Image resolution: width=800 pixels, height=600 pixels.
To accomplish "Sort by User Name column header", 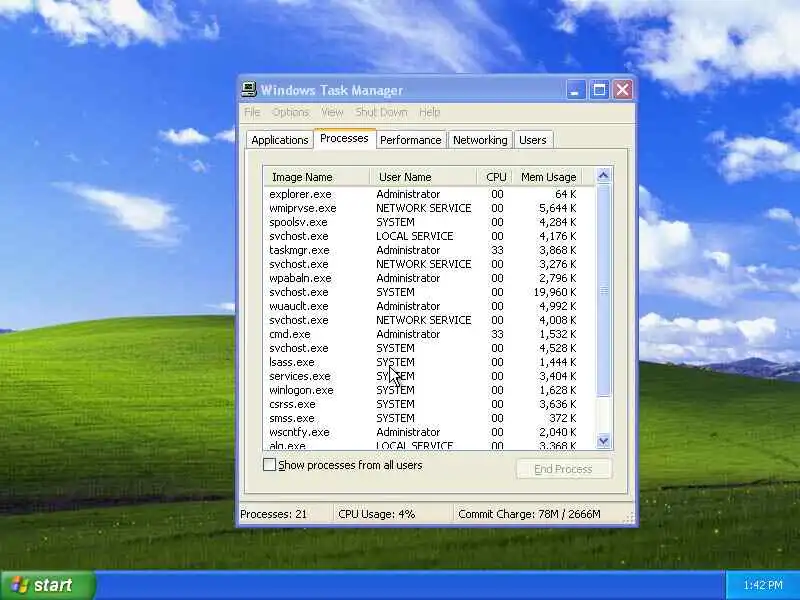I will pos(423,177).
